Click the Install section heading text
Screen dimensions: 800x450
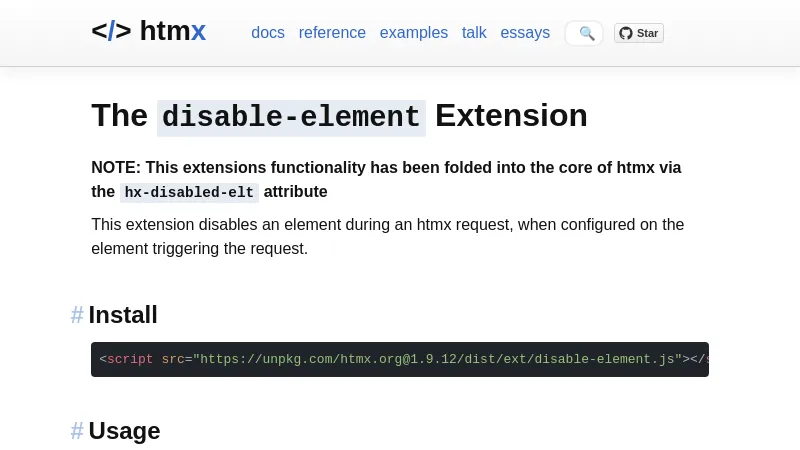click(x=123, y=315)
